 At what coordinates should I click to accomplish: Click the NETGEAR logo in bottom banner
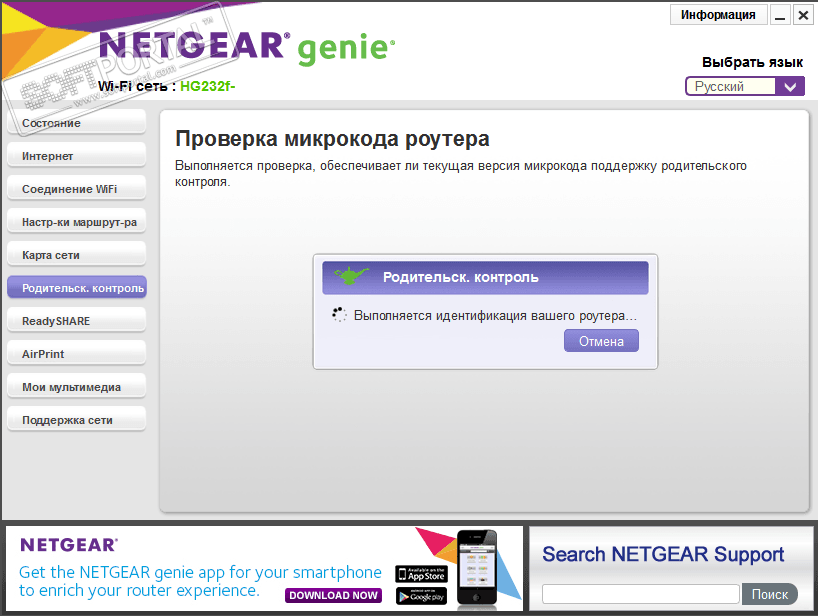[69, 545]
